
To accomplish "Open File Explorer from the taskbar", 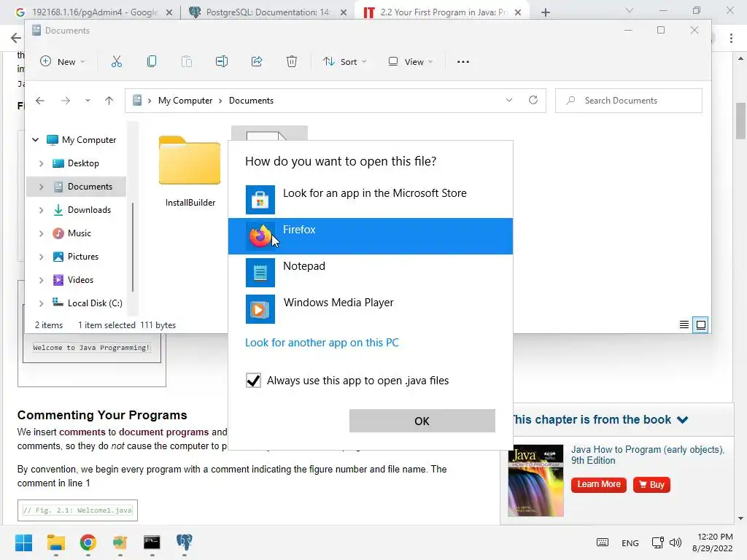I will (x=55, y=542).
